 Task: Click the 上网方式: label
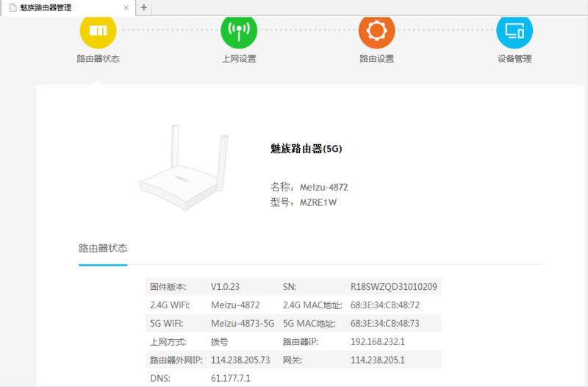point(168,341)
